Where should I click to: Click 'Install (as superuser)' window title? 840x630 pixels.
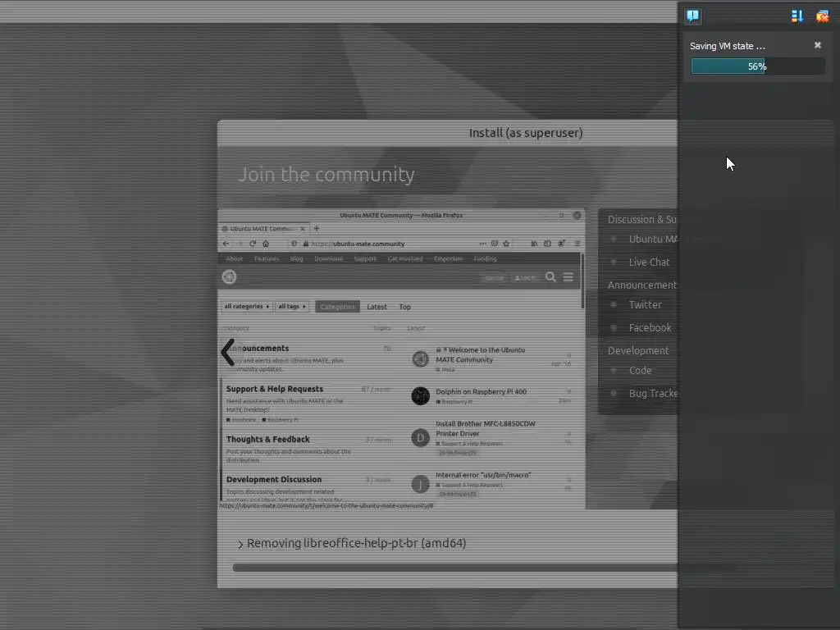point(526,133)
